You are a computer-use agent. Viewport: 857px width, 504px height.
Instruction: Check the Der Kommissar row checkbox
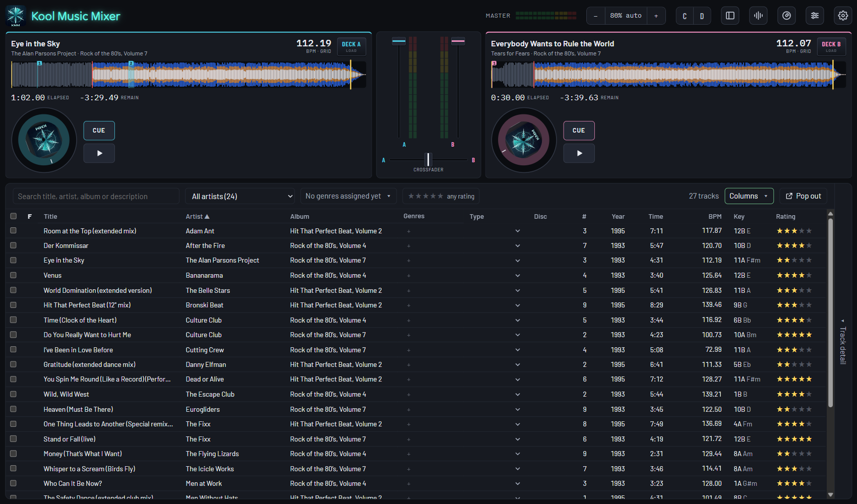(14, 245)
